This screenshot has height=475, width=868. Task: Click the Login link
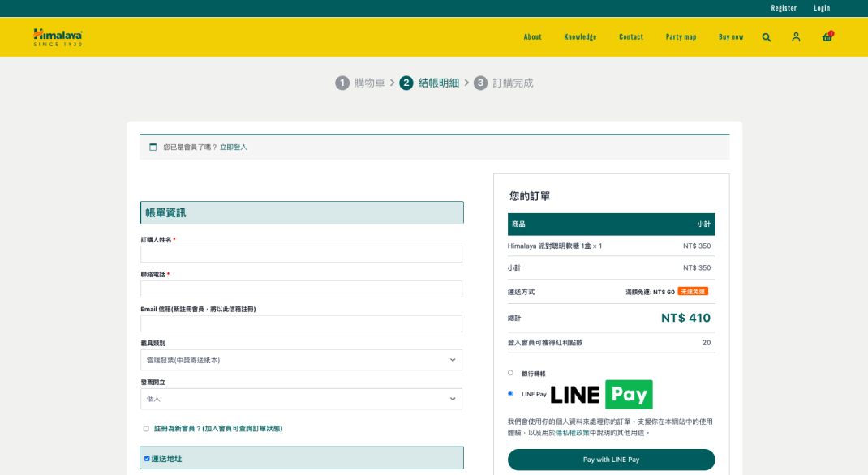coord(822,8)
